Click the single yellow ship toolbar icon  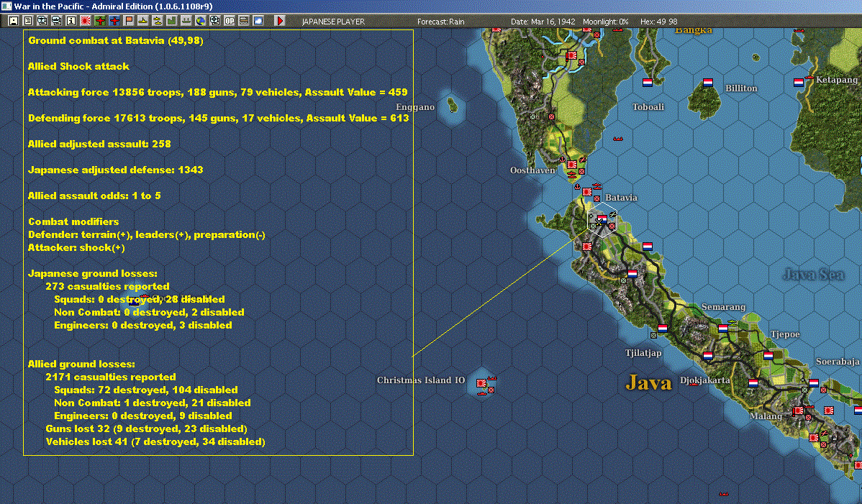(143, 21)
